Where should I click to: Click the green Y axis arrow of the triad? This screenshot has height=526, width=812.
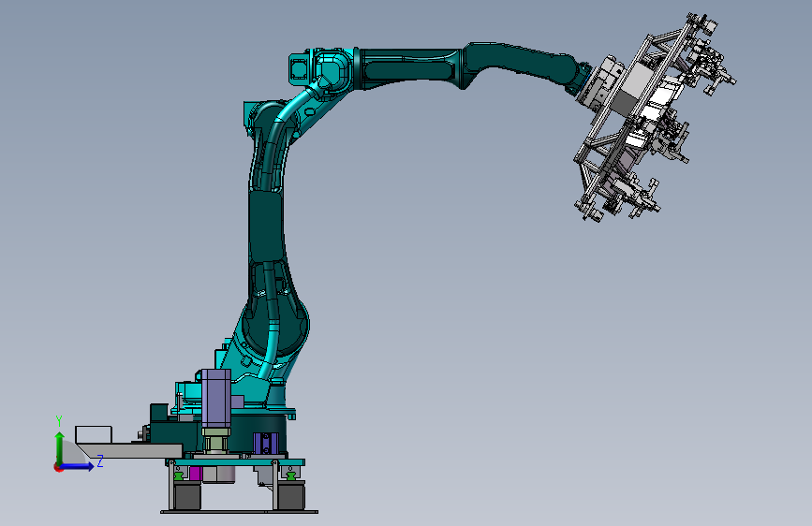pos(60,447)
